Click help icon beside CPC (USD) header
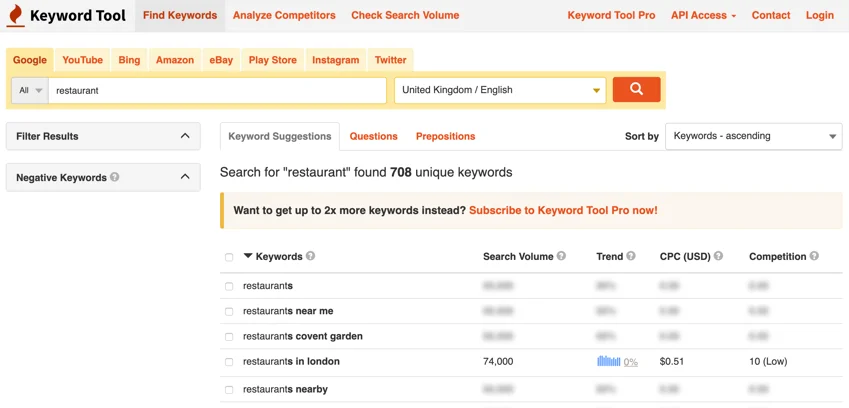849x408 pixels. coord(719,256)
